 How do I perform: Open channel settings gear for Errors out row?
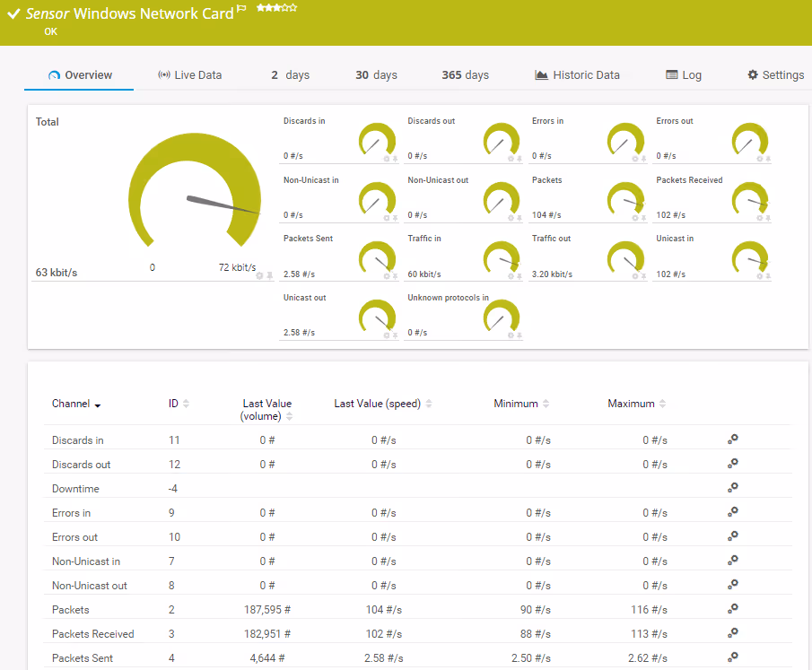733,535
